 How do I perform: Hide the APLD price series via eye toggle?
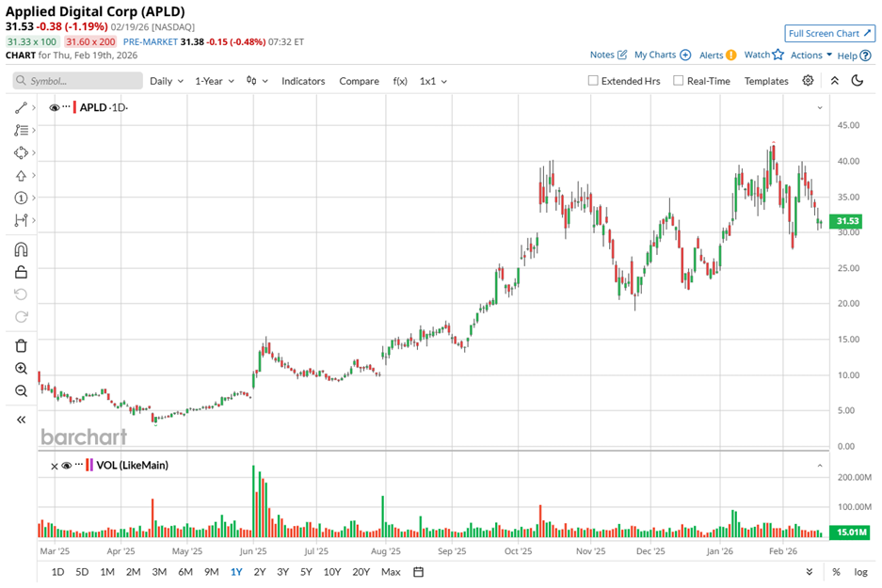[x=55, y=107]
